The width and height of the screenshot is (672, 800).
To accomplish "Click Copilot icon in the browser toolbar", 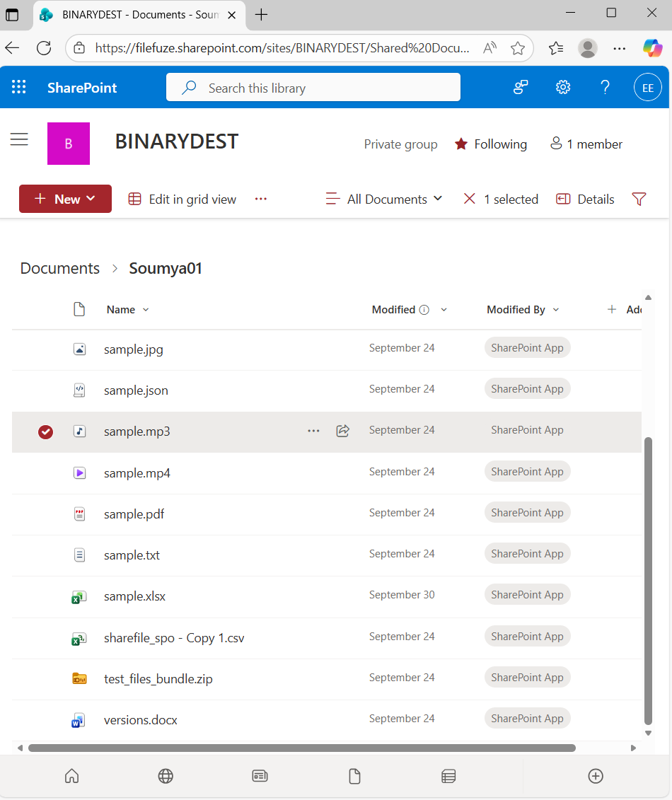I will tap(651, 48).
